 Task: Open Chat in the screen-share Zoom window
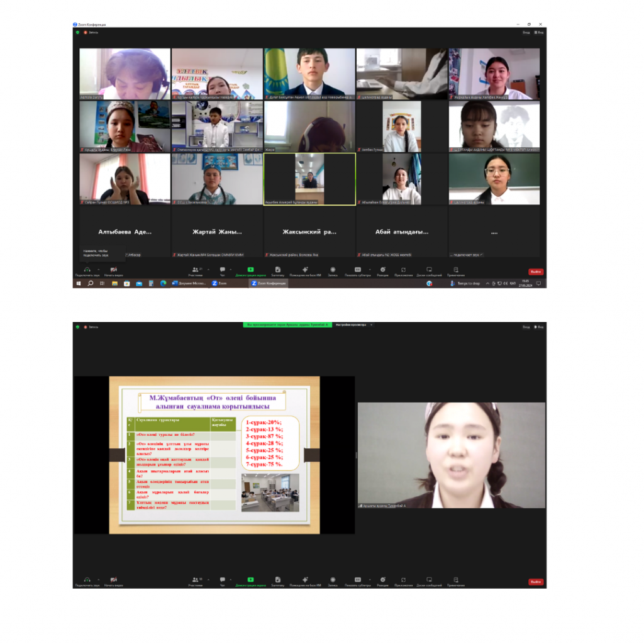coord(222,582)
